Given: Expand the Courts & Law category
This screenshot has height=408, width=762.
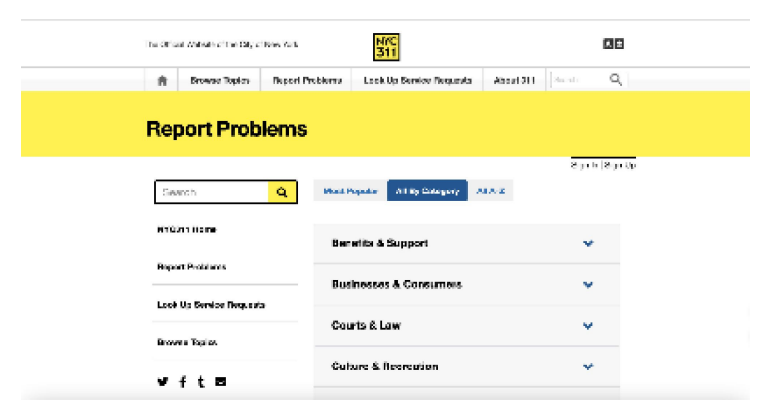Looking at the screenshot, I should coord(588,326).
